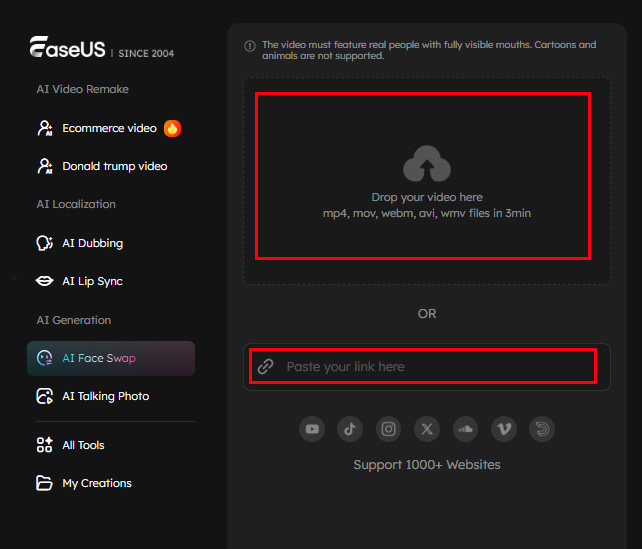Click 'Drop your video here' upload area
This screenshot has width=642, height=549.
click(427, 181)
